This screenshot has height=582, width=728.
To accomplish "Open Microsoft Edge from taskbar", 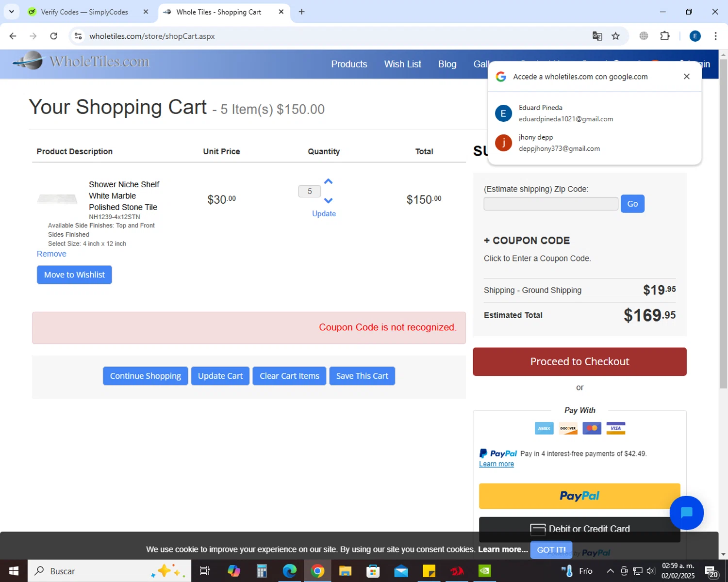I will 289,571.
